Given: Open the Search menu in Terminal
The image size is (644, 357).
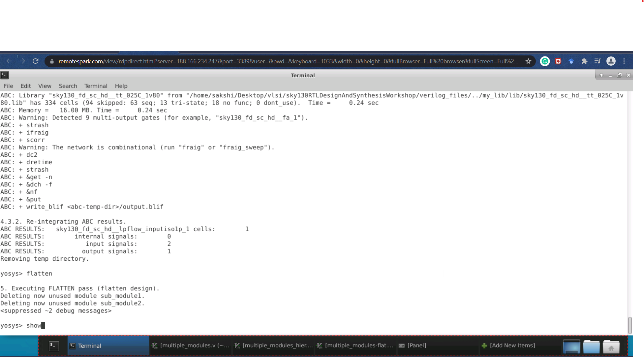Looking at the screenshot, I should coord(68,86).
